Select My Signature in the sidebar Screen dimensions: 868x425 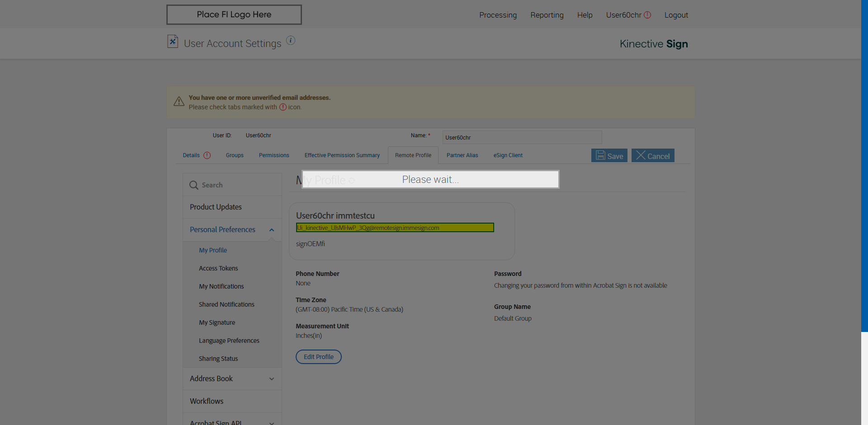click(217, 322)
